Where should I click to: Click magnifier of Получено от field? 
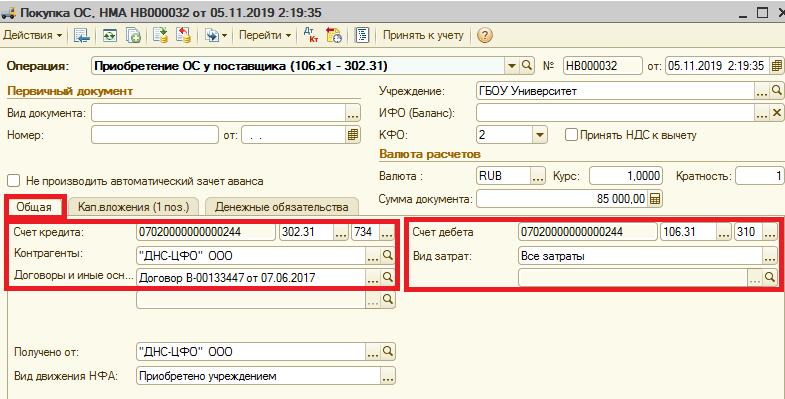[387, 351]
